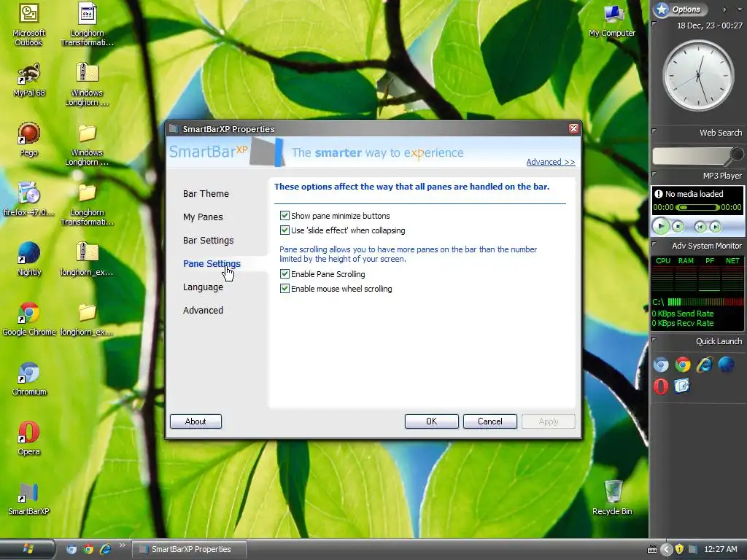747x560 pixels.
Task: Play media in the MP3 Player pane
Action: 660,226
